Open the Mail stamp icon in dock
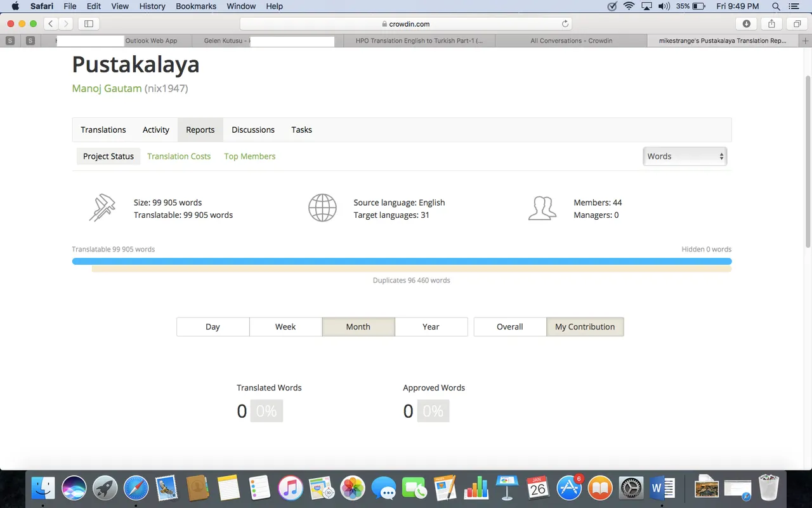Screen dimensions: 812x508 [x=167, y=488]
